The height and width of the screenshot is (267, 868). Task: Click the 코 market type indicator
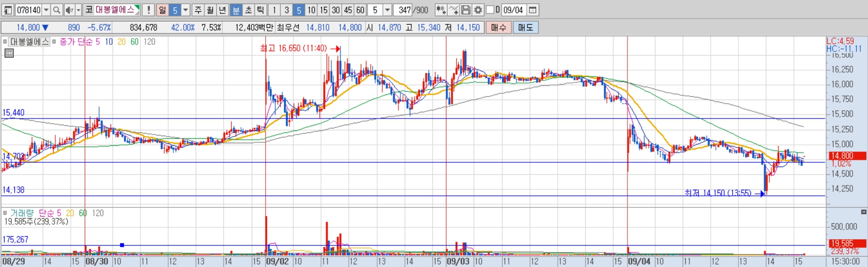89,10
